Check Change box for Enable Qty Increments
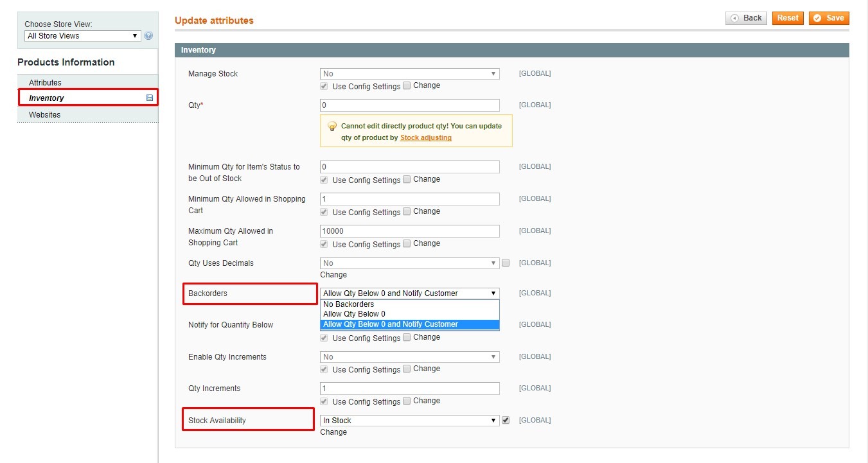 coord(407,369)
